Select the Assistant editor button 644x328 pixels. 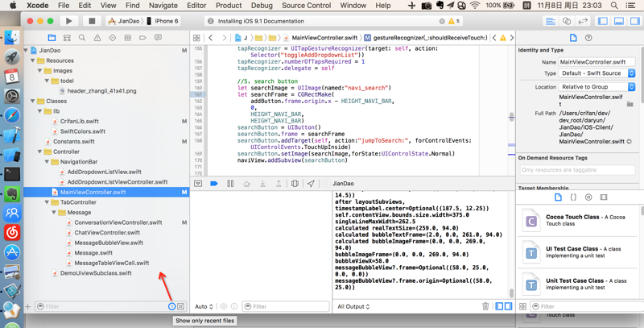567,21
